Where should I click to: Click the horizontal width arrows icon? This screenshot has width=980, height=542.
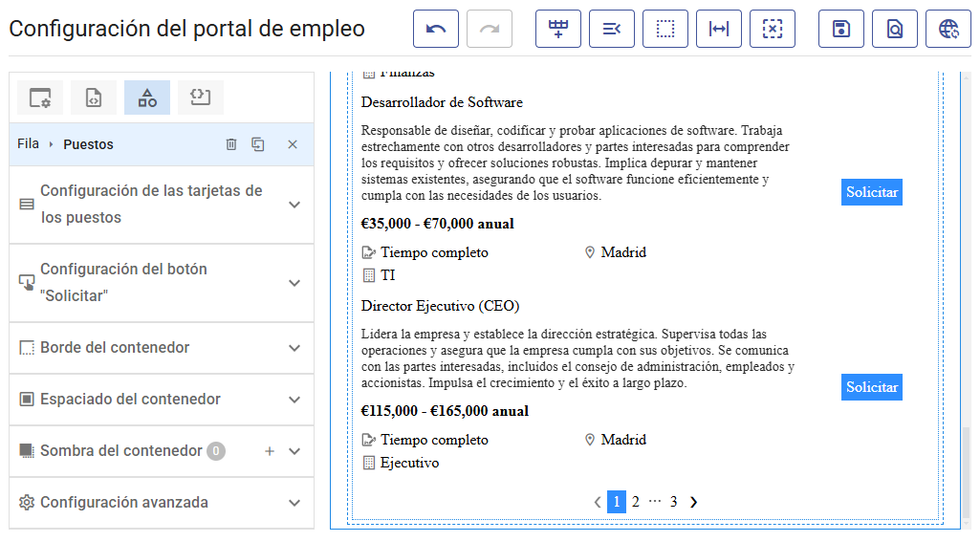719,29
